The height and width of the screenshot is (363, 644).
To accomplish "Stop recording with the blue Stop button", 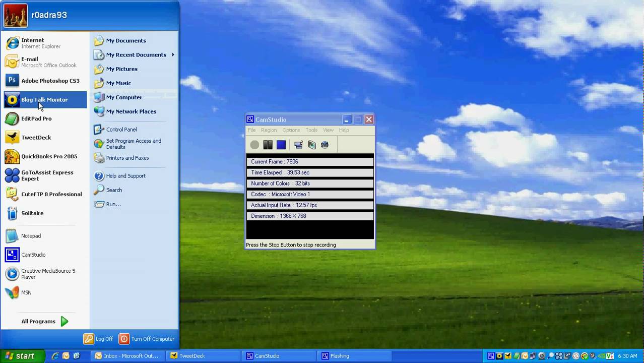I will (x=281, y=145).
